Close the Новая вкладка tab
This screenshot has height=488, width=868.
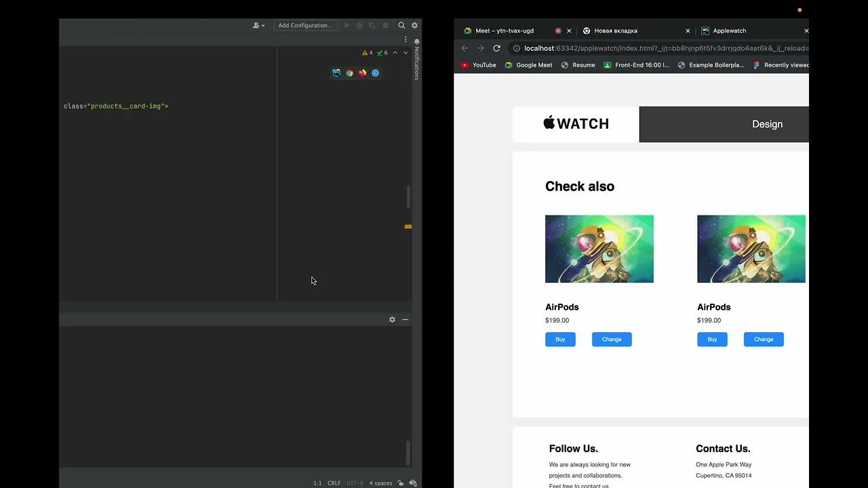click(x=688, y=30)
